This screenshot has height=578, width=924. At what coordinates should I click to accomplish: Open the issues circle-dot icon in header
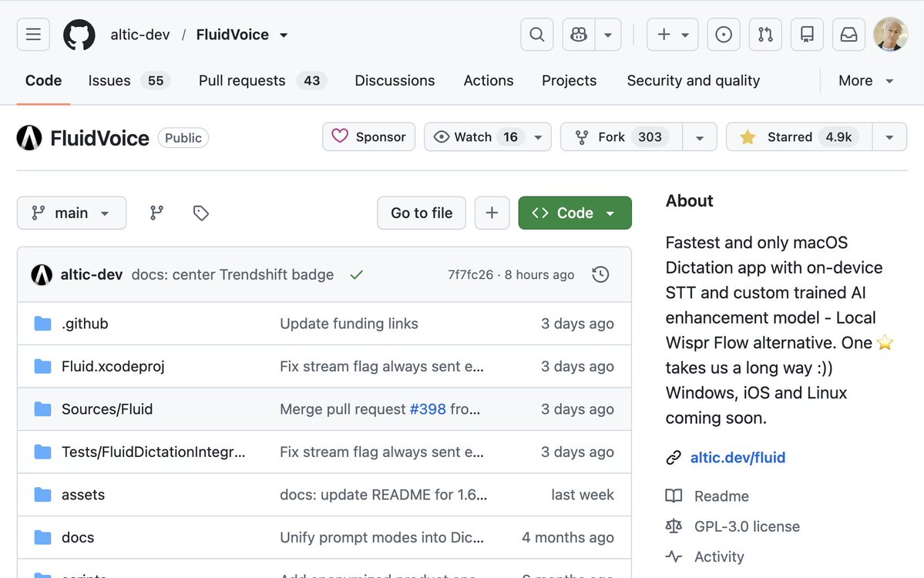(724, 34)
